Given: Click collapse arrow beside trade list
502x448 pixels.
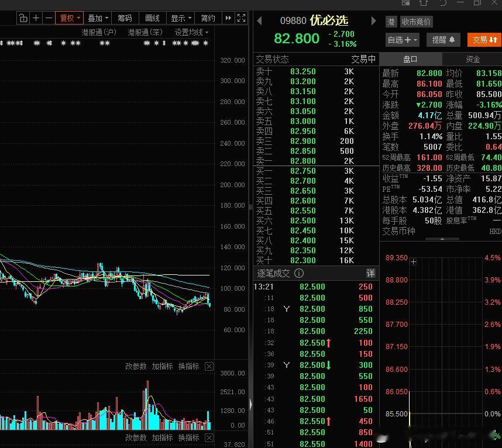Looking at the screenshot, I should click(x=250, y=404).
